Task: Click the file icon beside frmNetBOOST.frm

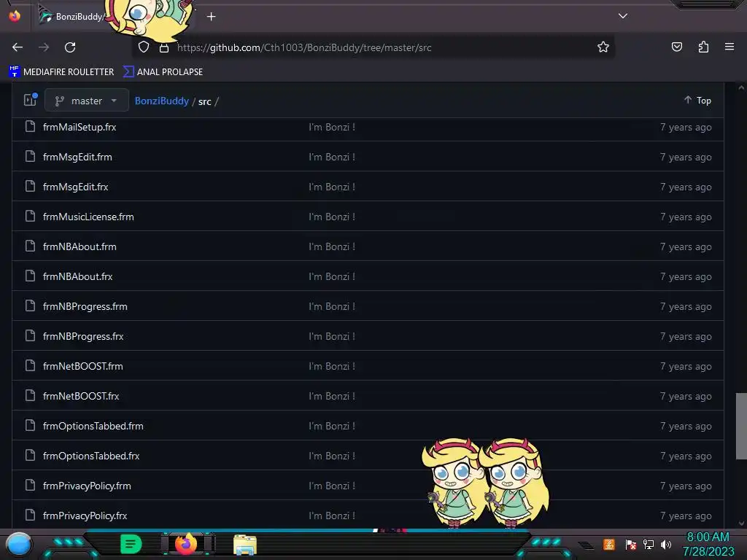Action: click(30, 365)
